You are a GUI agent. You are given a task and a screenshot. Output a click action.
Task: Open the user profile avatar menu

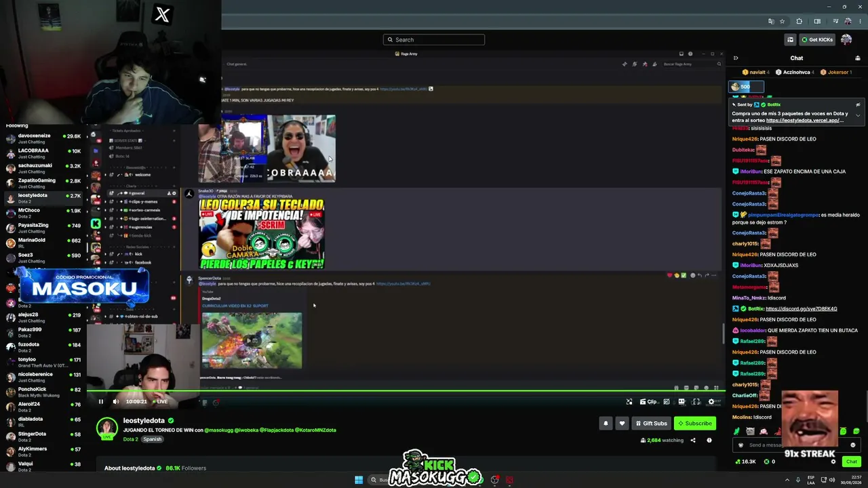[x=846, y=39]
